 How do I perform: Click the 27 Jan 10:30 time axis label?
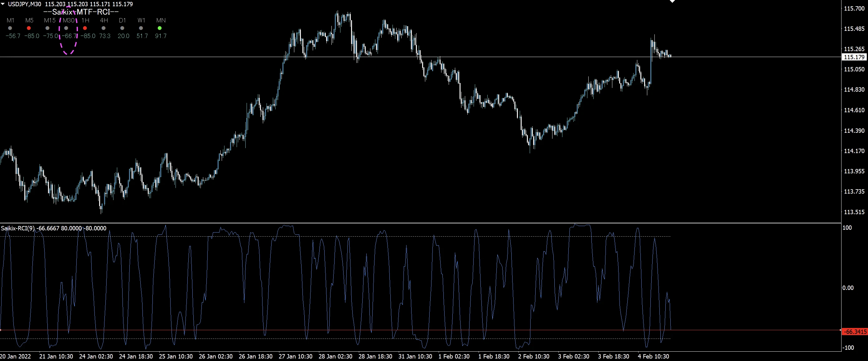click(x=296, y=356)
